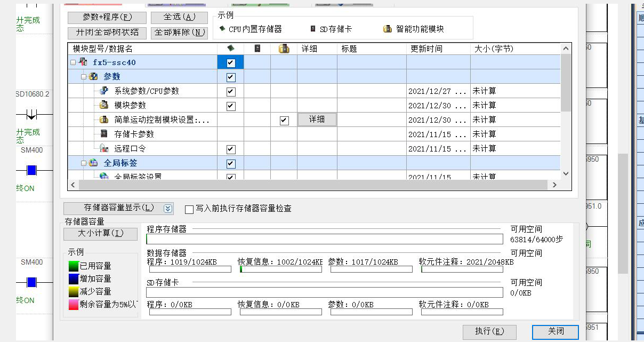Collapse the 参数 tree node
Screen dimensions: 644x342
pyautogui.click(x=83, y=77)
